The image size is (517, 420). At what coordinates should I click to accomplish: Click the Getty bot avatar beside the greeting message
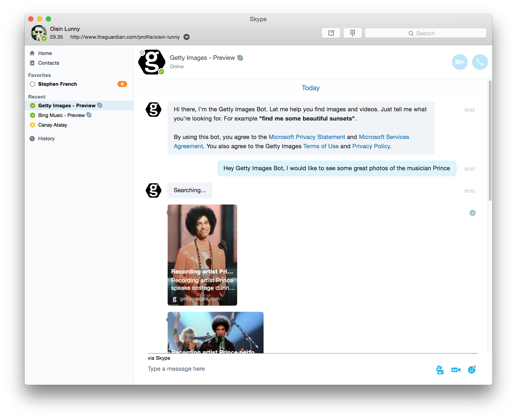coord(154,110)
